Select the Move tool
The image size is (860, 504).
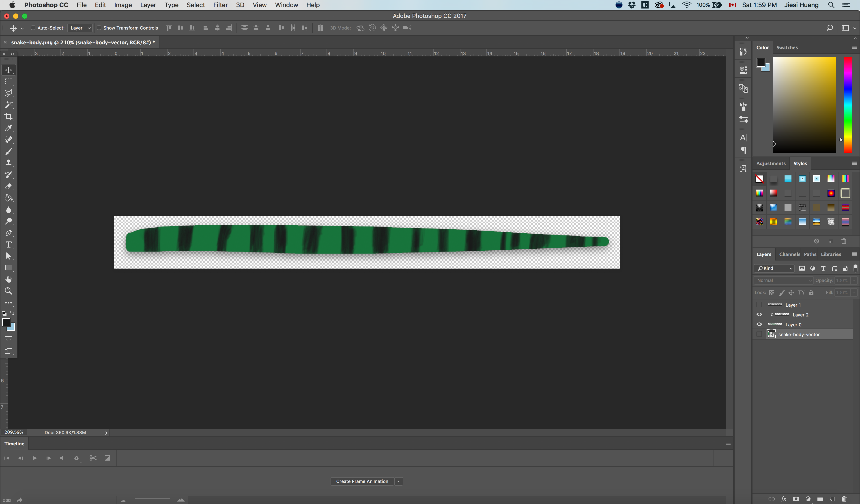pos(9,70)
